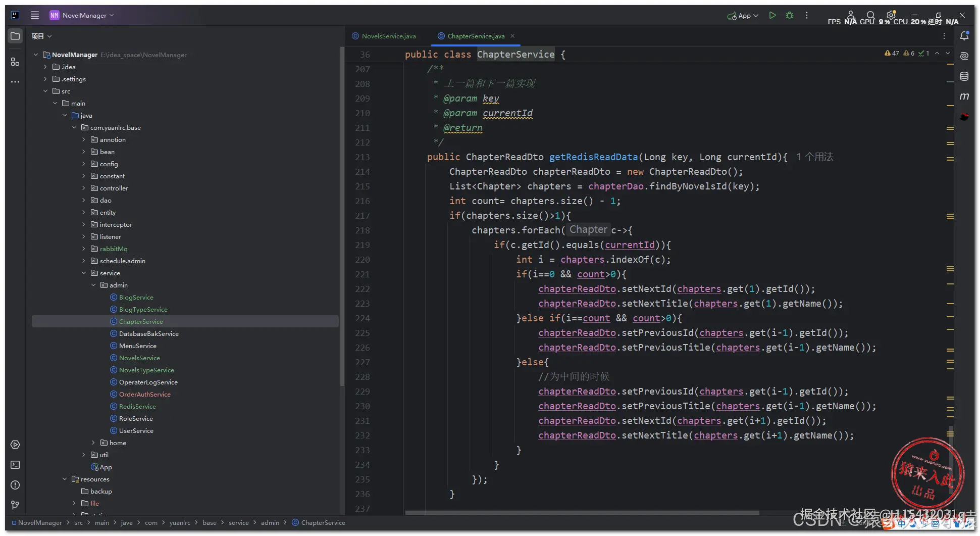The image size is (980, 536).
Task: Jump to previous highlighted problem
Action: point(937,53)
